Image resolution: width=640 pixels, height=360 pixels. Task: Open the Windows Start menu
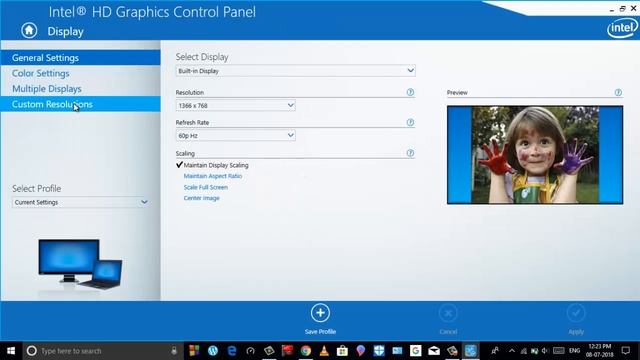pos(11,351)
